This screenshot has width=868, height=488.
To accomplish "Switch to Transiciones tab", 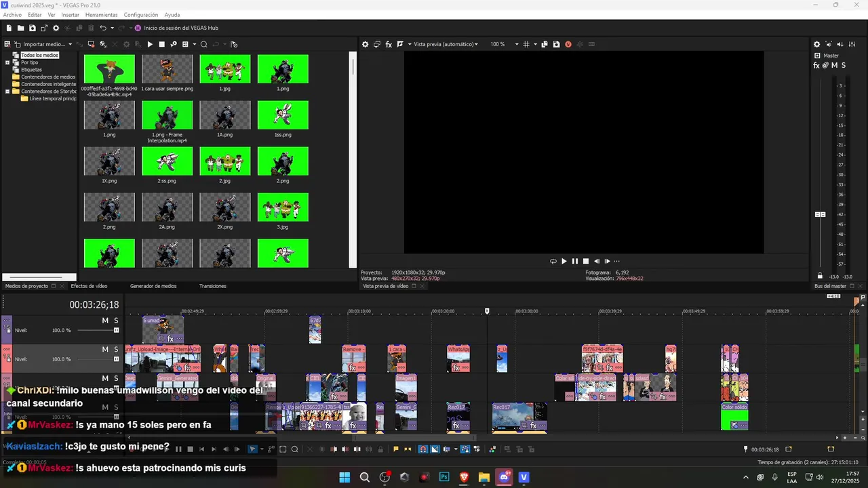I will [x=212, y=286].
